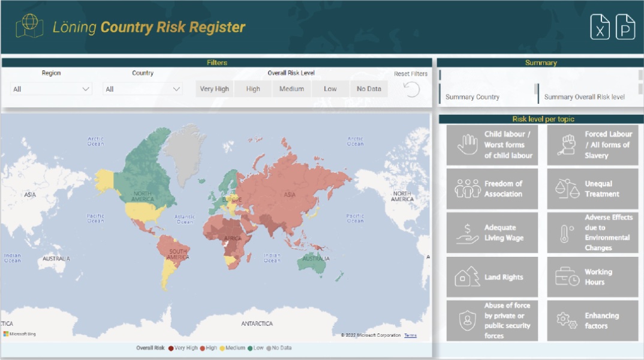This screenshot has width=644, height=360.
Task: Click the Excel export icon
Action: [600, 27]
